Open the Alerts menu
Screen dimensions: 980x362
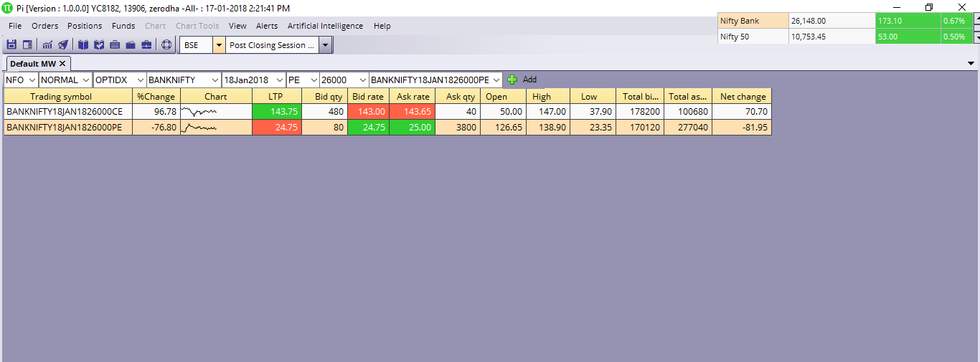pyautogui.click(x=267, y=26)
